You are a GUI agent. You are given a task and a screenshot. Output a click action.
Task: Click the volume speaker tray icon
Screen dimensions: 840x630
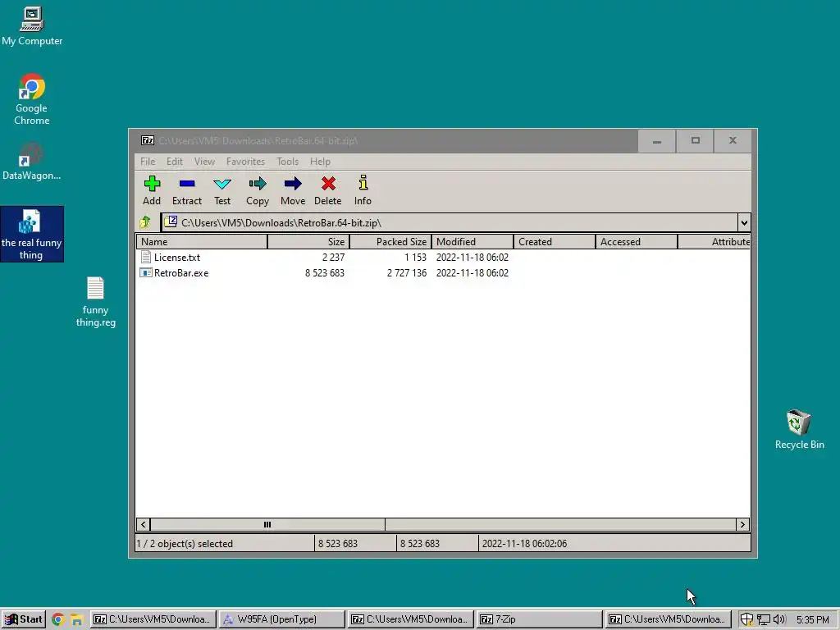[779, 619]
